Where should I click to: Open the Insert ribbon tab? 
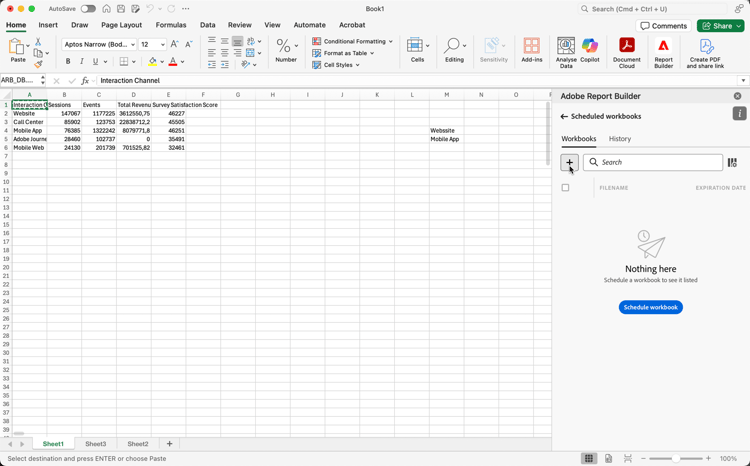click(x=48, y=25)
